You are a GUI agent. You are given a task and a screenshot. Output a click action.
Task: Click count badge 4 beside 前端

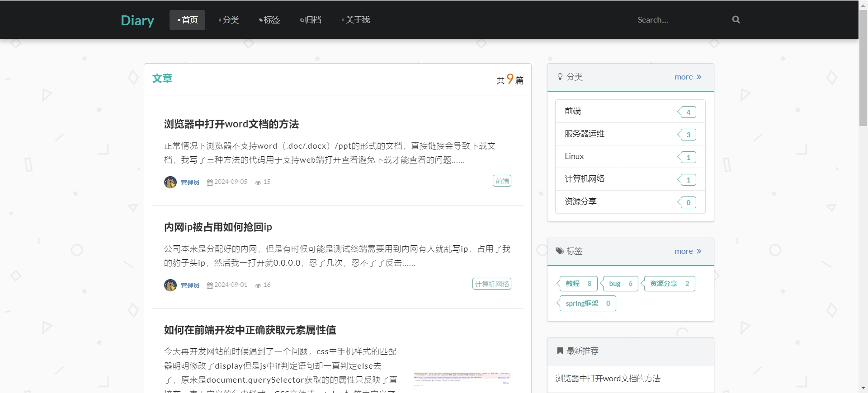click(x=687, y=112)
